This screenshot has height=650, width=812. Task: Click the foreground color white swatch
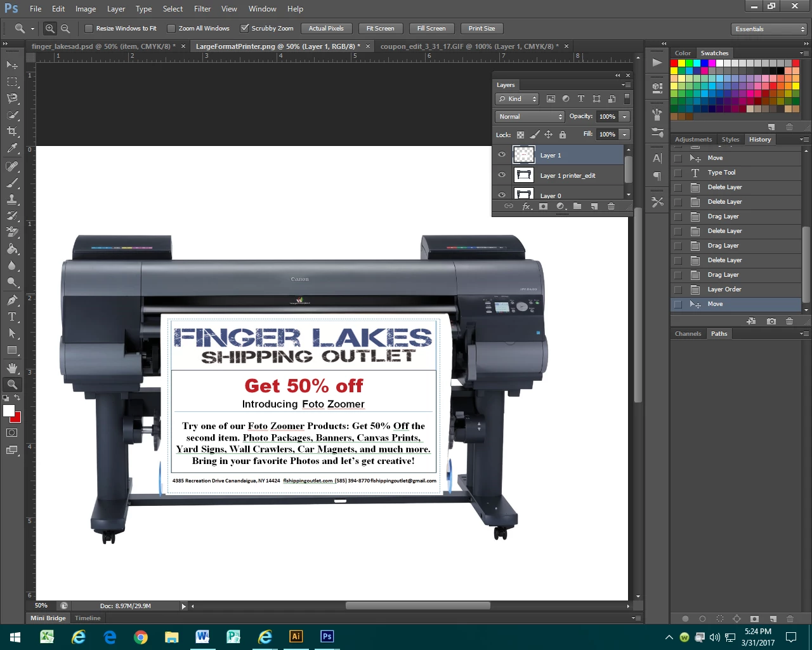click(8, 411)
